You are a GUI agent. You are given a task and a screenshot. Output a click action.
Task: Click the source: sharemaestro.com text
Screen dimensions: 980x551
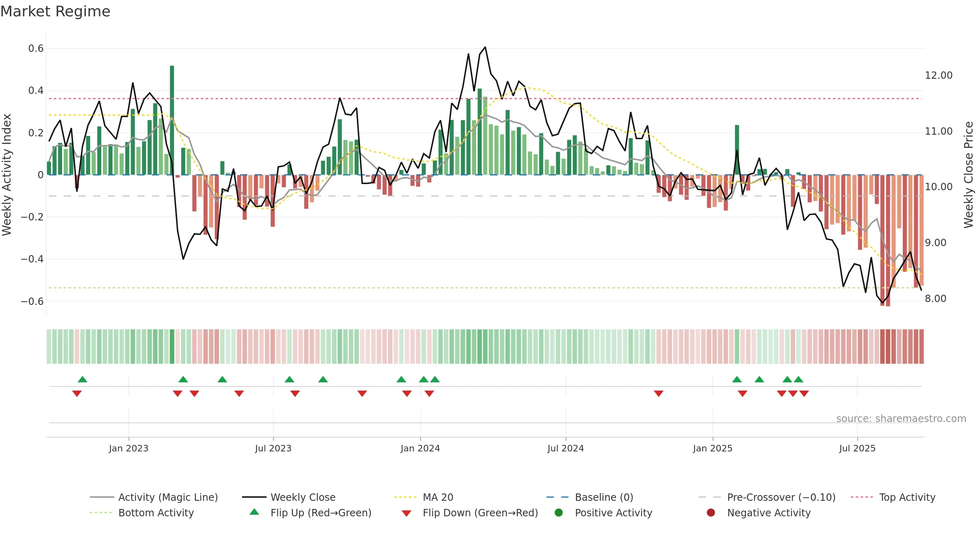coord(901,418)
